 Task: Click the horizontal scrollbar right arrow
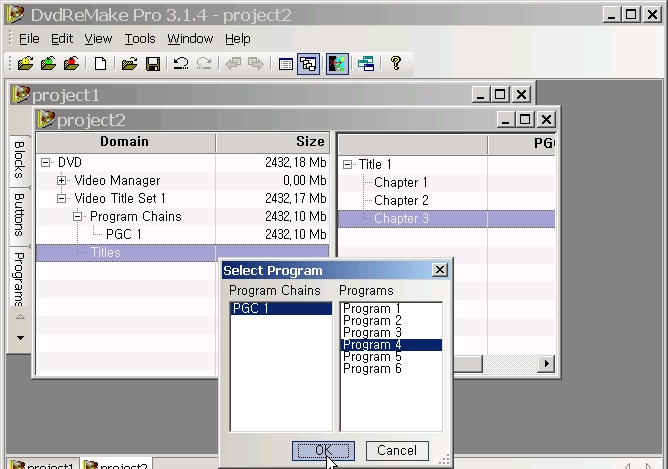[547, 364]
